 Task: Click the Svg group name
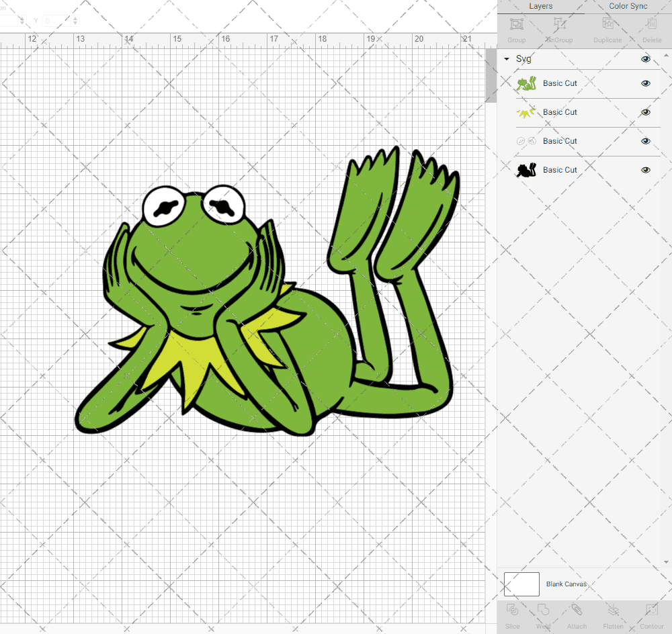pyautogui.click(x=523, y=59)
